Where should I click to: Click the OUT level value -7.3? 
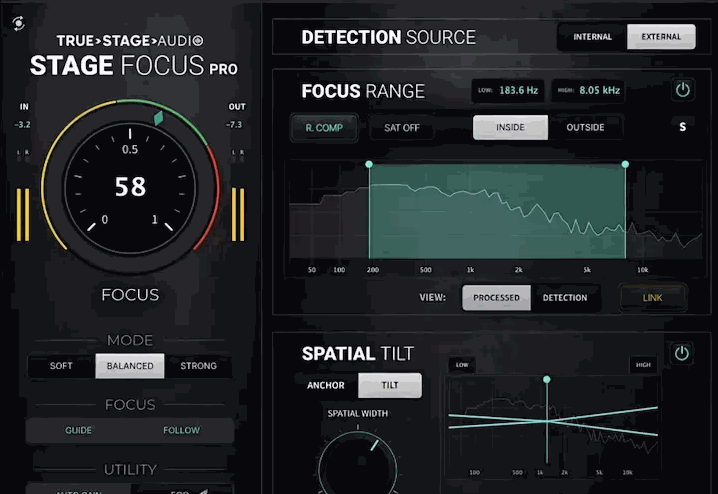coord(234,125)
